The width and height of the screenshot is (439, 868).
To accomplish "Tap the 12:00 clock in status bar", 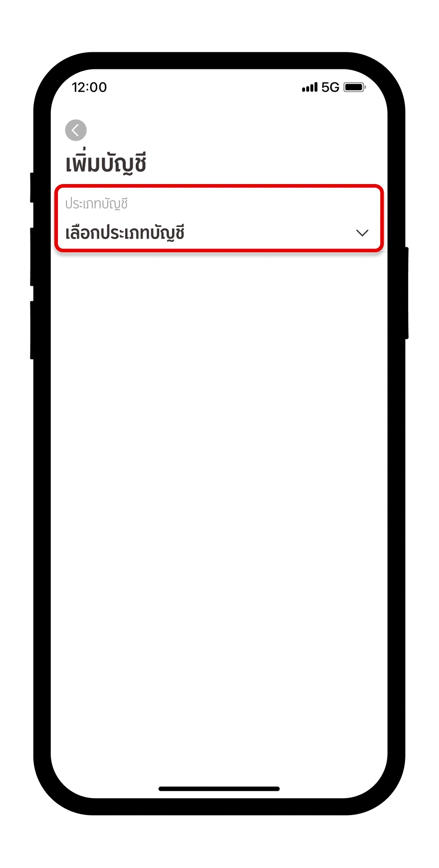I will (89, 87).
